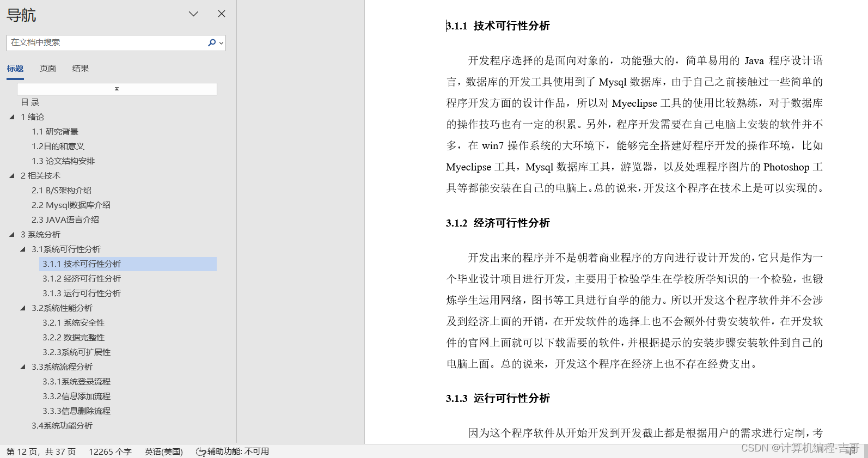Click the language indicator 英语(美国)
The height and width of the screenshot is (458, 868).
click(x=164, y=451)
